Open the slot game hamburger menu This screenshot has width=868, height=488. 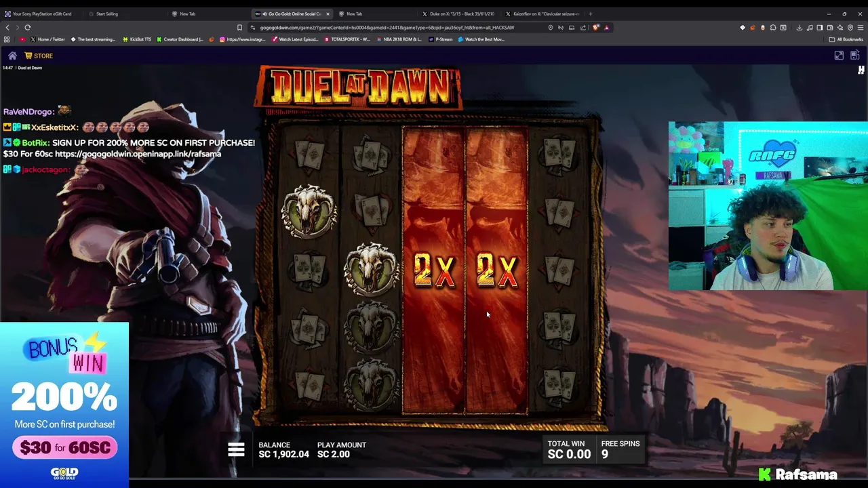236,449
